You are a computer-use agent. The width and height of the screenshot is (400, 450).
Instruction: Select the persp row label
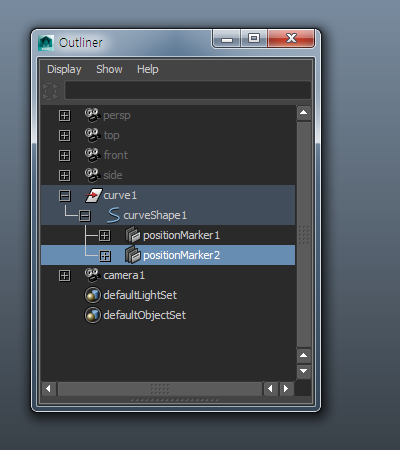pyautogui.click(x=117, y=116)
